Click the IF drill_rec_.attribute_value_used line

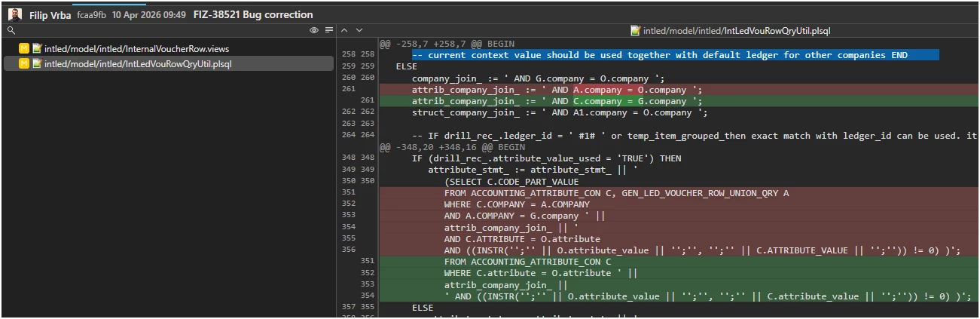(546, 158)
